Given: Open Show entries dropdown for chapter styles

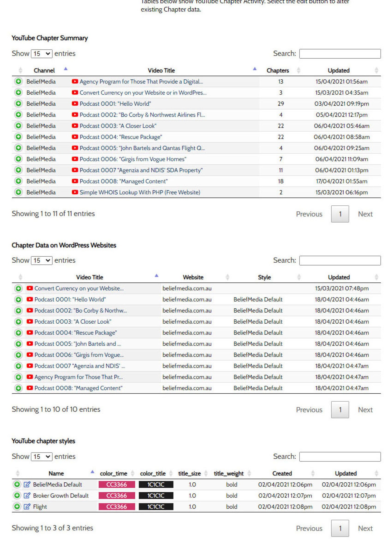Looking at the screenshot, I should [x=42, y=456].
